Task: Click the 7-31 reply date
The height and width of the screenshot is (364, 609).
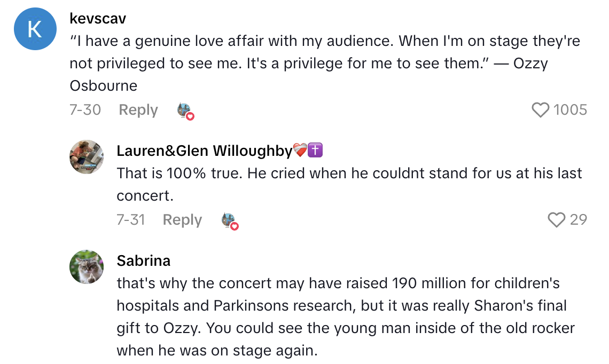Action: [131, 220]
